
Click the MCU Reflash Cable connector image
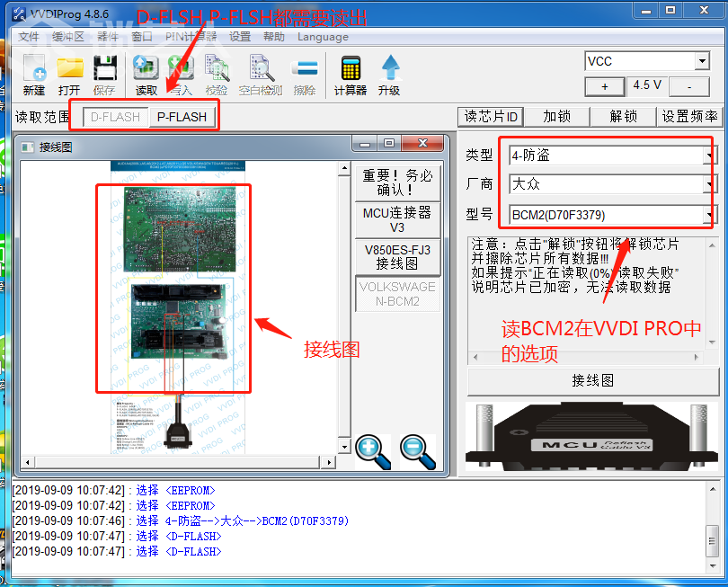click(x=591, y=437)
